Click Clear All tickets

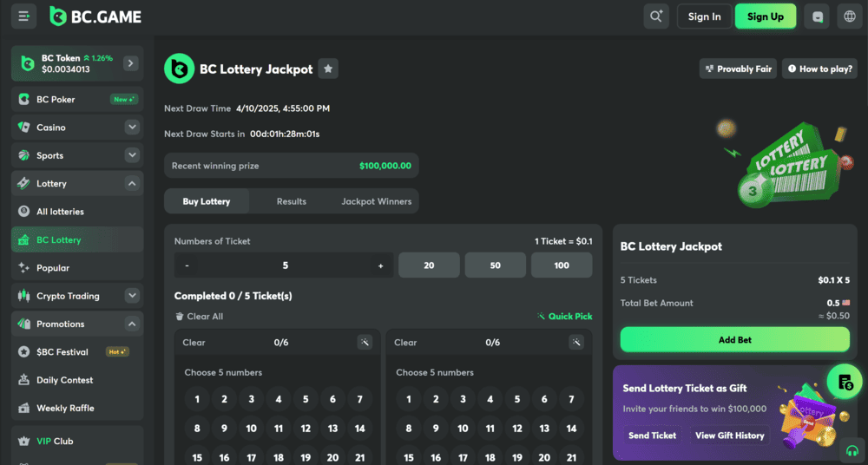(200, 316)
